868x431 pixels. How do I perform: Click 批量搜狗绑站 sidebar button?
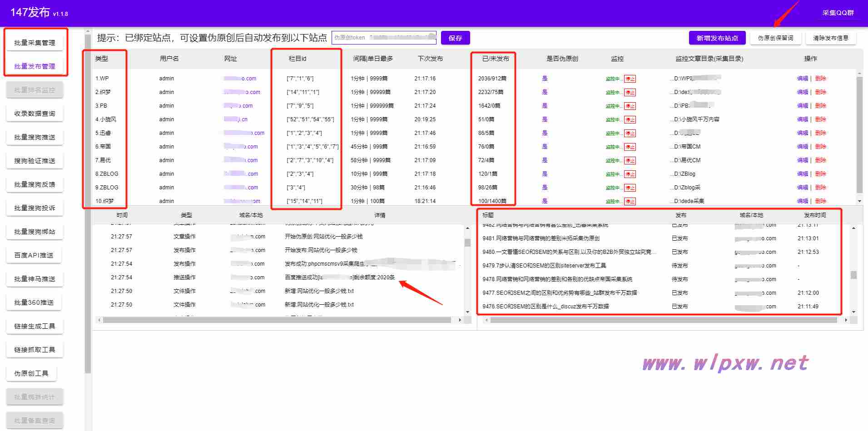tap(35, 232)
